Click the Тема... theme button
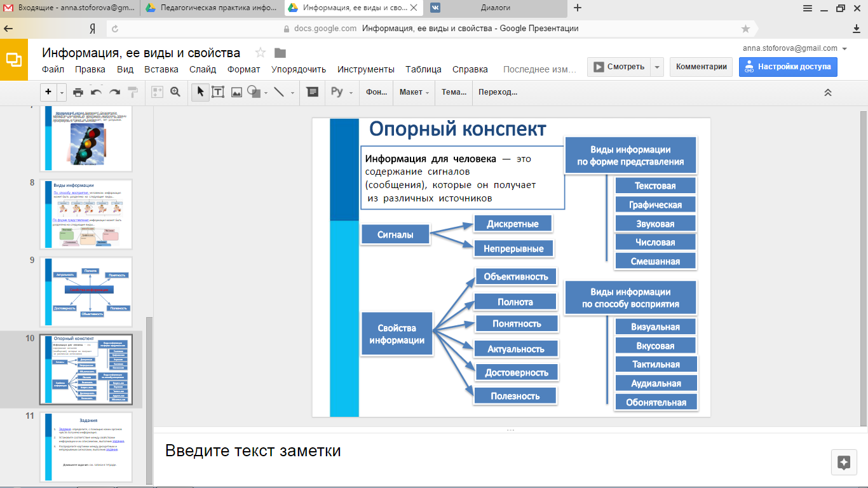The image size is (868, 488). (454, 92)
